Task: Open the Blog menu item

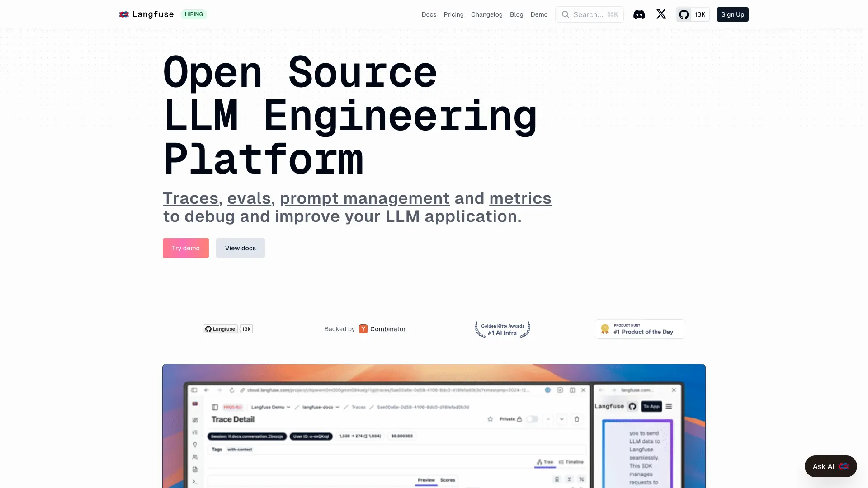Action: tap(516, 14)
